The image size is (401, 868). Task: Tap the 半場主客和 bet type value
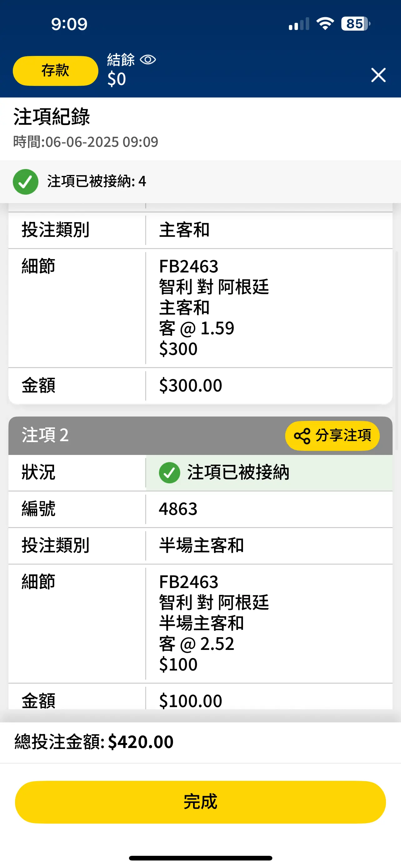pos(201,545)
